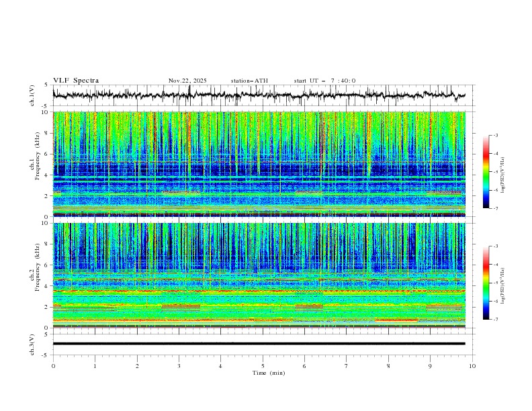Click the "ch.3(V)" axis label
The width and height of the screenshot is (532, 411).
tap(32, 345)
